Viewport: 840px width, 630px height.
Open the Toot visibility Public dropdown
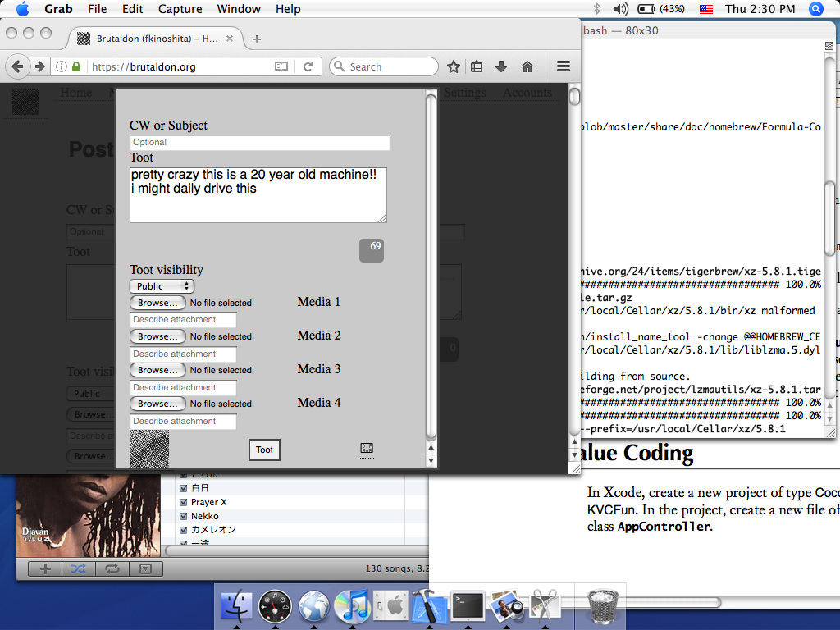tap(162, 286)
